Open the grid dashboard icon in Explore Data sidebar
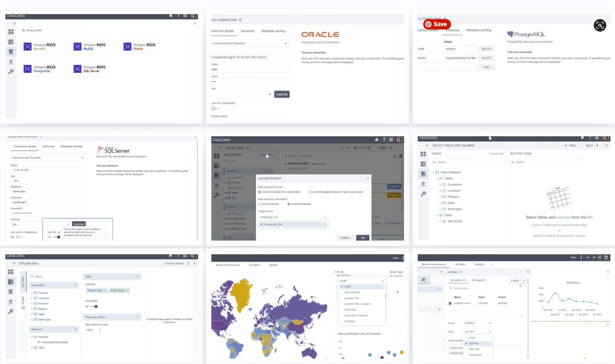615x364 pixels. pos(11,272)
